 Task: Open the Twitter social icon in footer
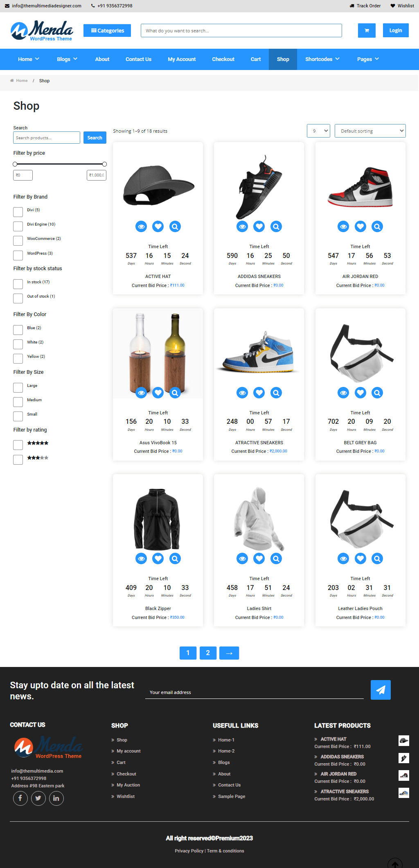[x=38, y=798]
